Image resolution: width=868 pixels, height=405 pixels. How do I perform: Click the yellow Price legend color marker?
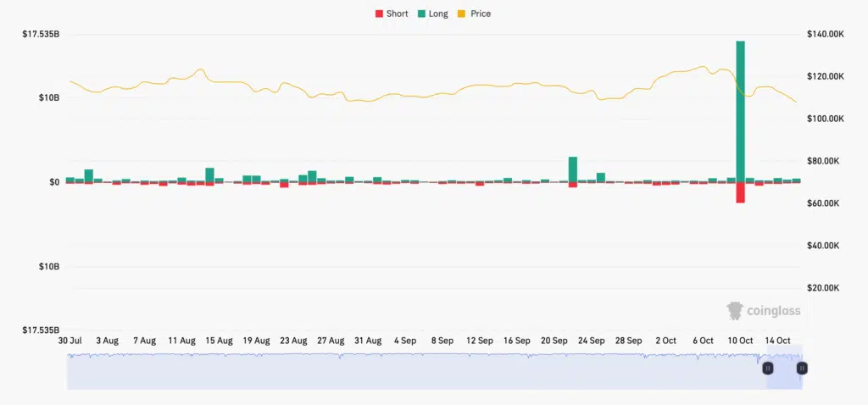(x=462, y=14)
